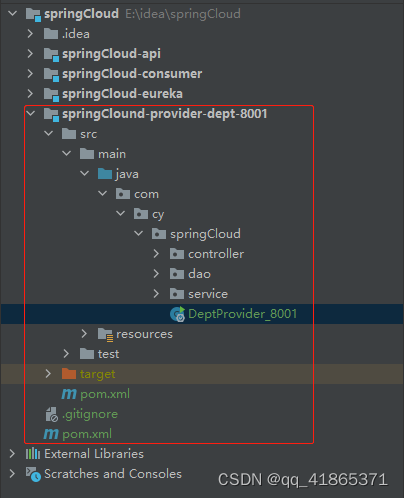Click the springClound-provider-dept-8001 module folder icon
The width and height of the screenshot is (404, 498).
(x=51, y=115)
